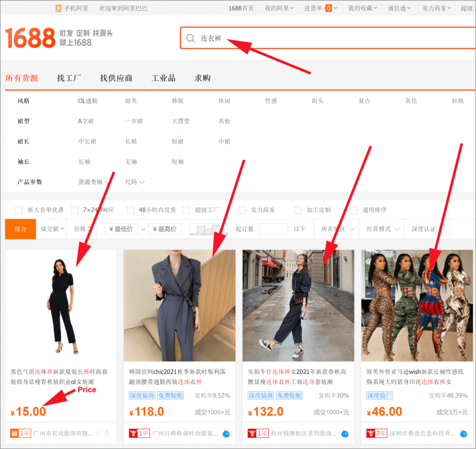The height and width of the screenshot is (449, 476).
Task: Select the 工业品 tab
Action: [x=163, y=78]
